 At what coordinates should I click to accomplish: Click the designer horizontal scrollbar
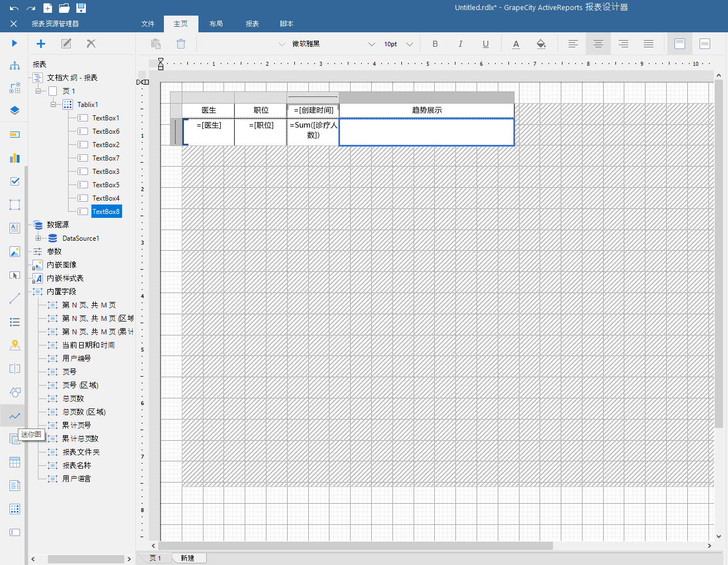(x=356, y=545)
